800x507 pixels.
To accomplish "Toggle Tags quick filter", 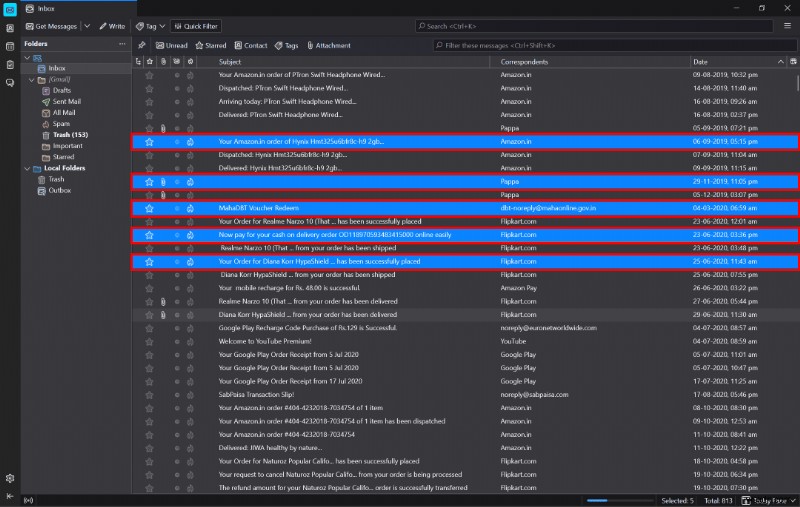I will click(286, 45).
